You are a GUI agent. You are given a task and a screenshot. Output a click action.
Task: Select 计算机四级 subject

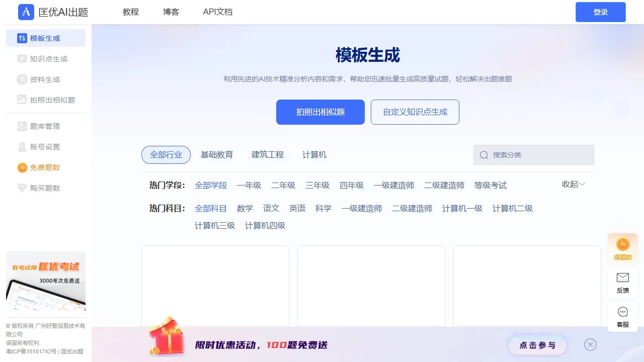pos(265,225)
